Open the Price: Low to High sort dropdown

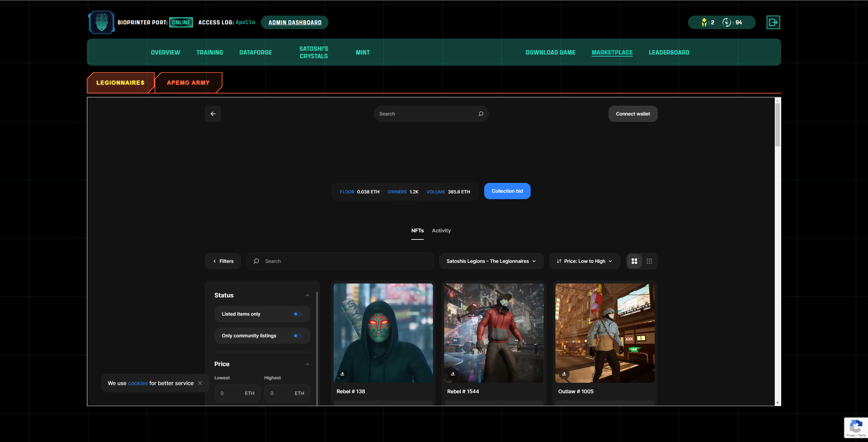pos(584,261)
